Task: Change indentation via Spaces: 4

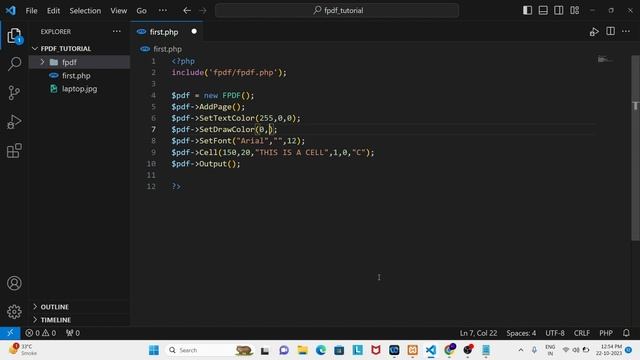Action: tap(521, 333)
